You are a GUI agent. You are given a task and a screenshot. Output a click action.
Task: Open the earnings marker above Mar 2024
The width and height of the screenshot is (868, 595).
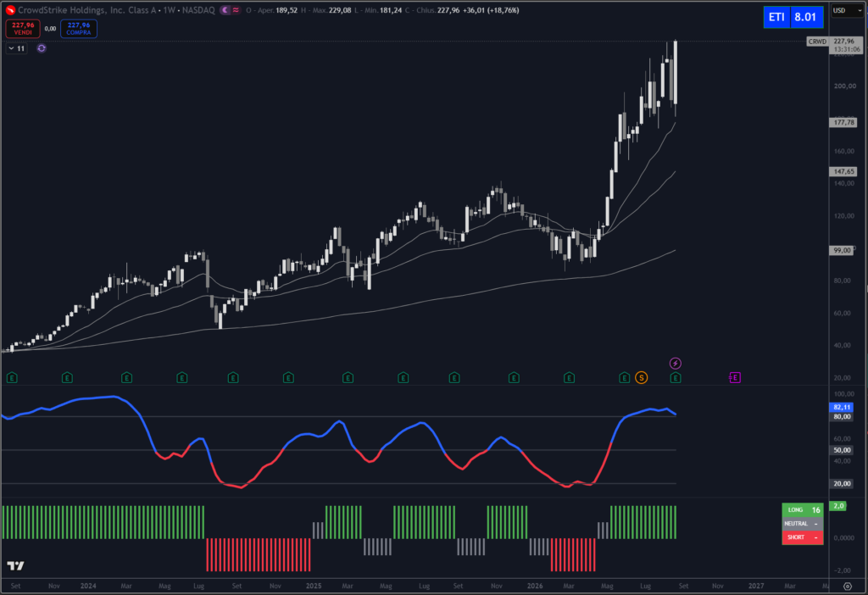[126, 377]
